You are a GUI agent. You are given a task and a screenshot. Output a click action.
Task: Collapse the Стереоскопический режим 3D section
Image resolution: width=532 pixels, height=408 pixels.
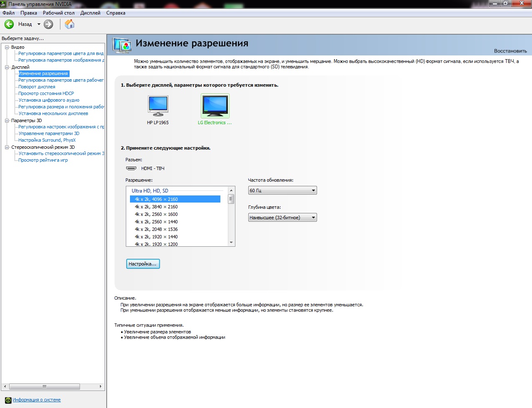pyautogui.click(x=7, y=147)
